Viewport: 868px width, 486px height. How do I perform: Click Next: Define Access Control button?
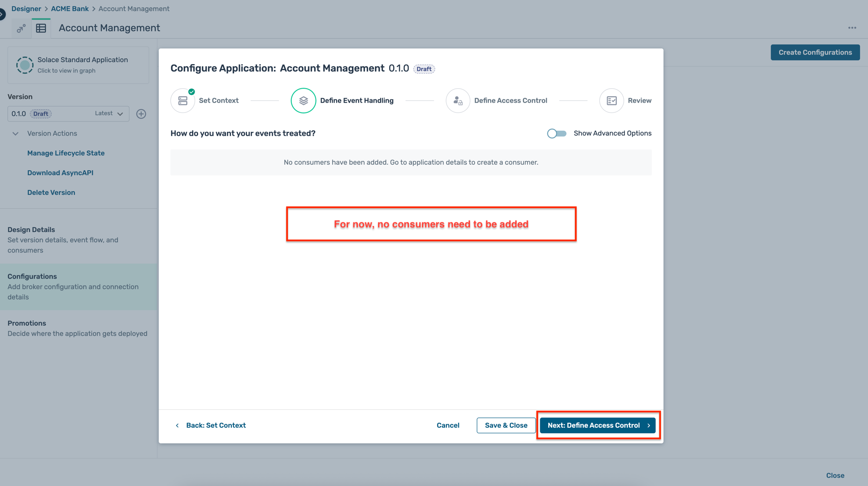[x=597, y=425]
